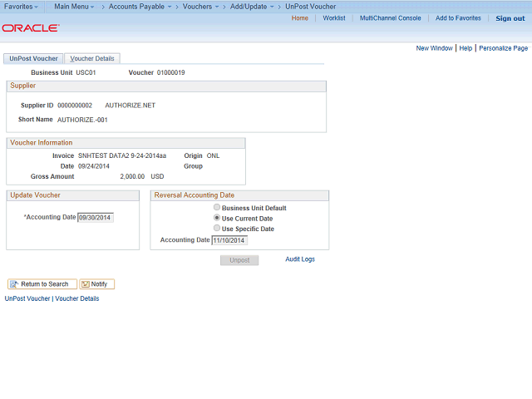Screen dimensions: 532x399
Task: Click supplier name AUTHORIZE.NET
Action: pyautogui.click(x=130, y=106)
